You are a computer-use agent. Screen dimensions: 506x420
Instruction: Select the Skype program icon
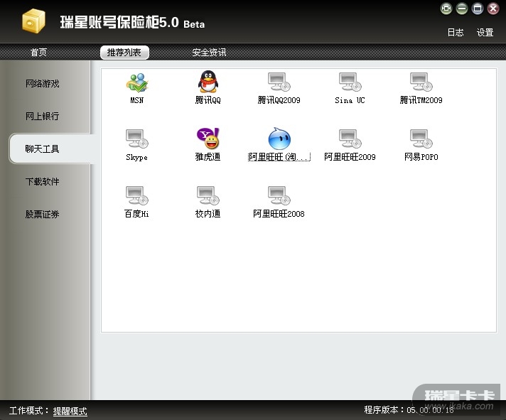coord(137,139)
